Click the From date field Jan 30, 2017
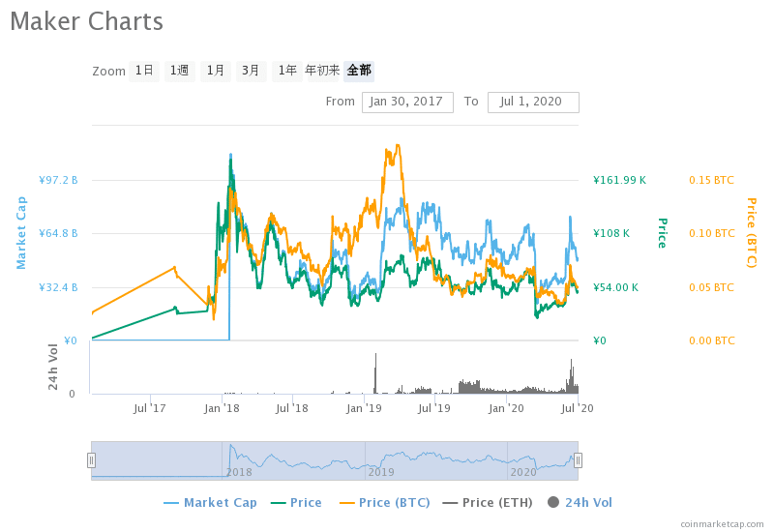774x532 pixels. pos(407,103)
